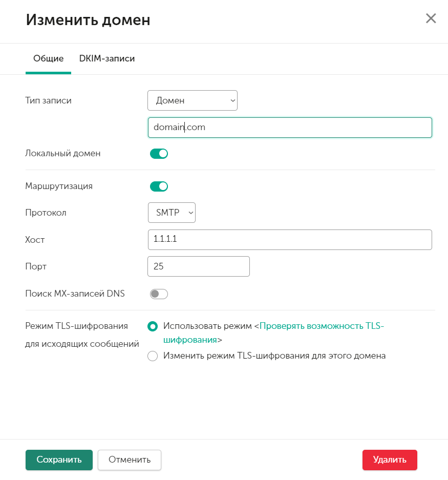Select Изменить режим TLS-шифрования radio option

tap(153, 356)
